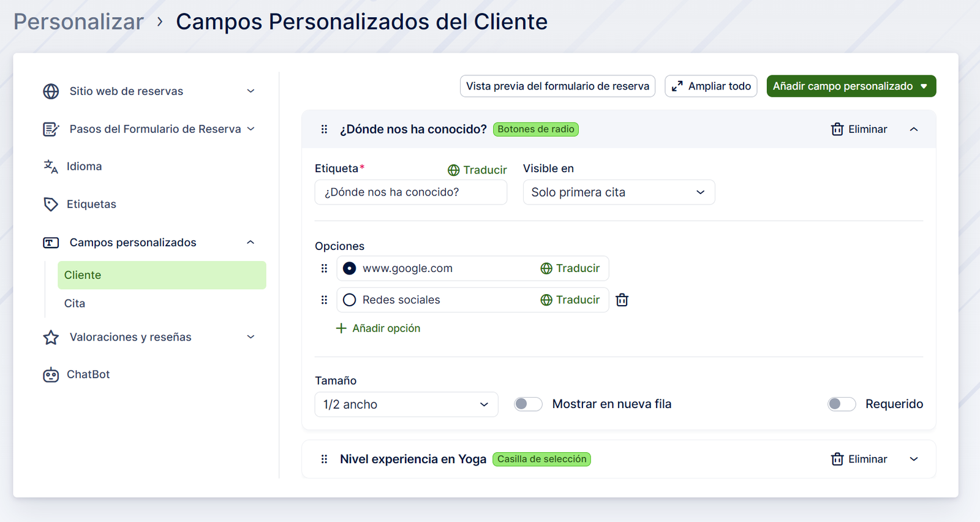Toggle Mostrar en nueva fila switch
Viewport: 980px width, 522px height.
coord(528,404)
